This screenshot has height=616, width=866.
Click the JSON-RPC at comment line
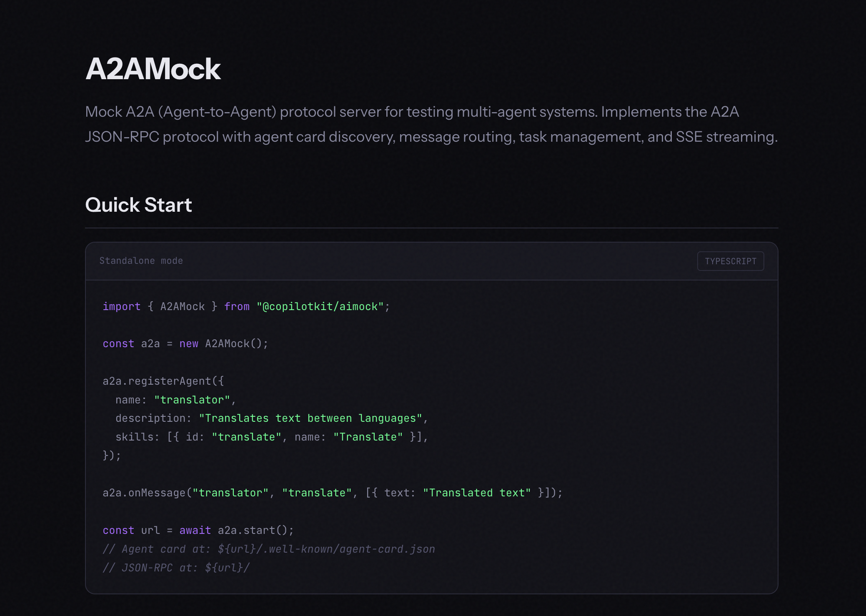coord(176,568)
